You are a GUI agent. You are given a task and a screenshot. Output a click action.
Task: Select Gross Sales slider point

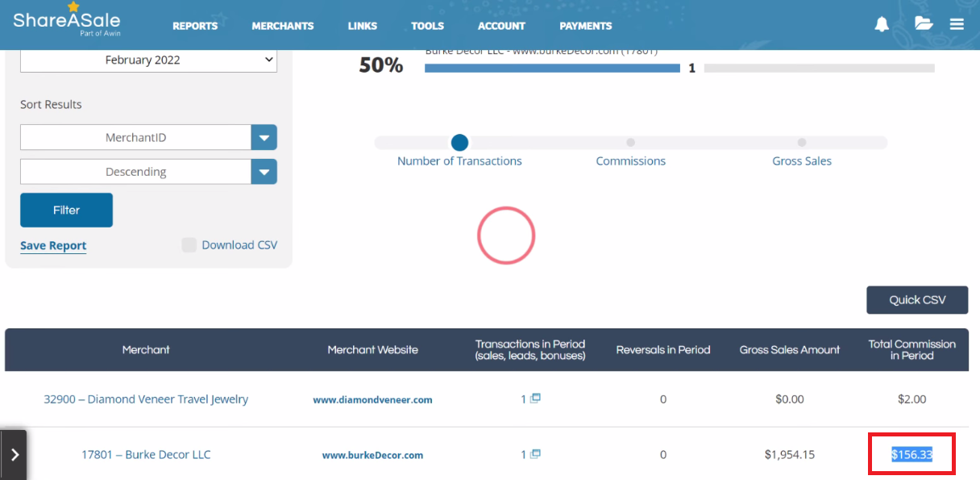coord(802,143)
